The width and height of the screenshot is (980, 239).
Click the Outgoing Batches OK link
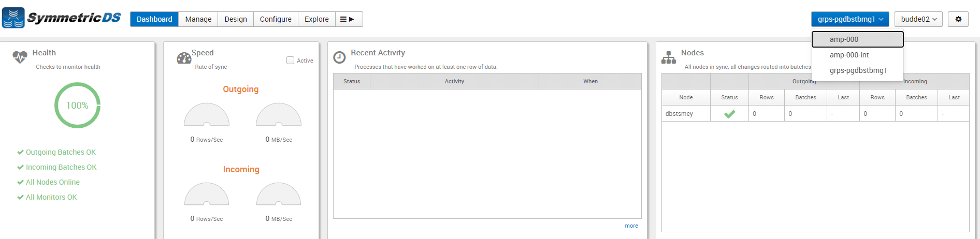click(61, 152)
